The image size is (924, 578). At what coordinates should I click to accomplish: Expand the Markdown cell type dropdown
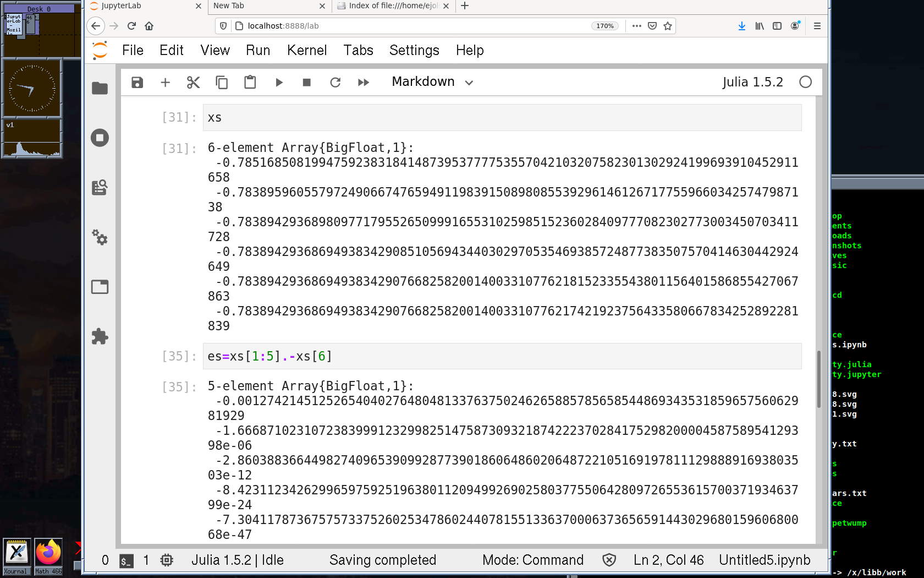(x=432, y=82)
